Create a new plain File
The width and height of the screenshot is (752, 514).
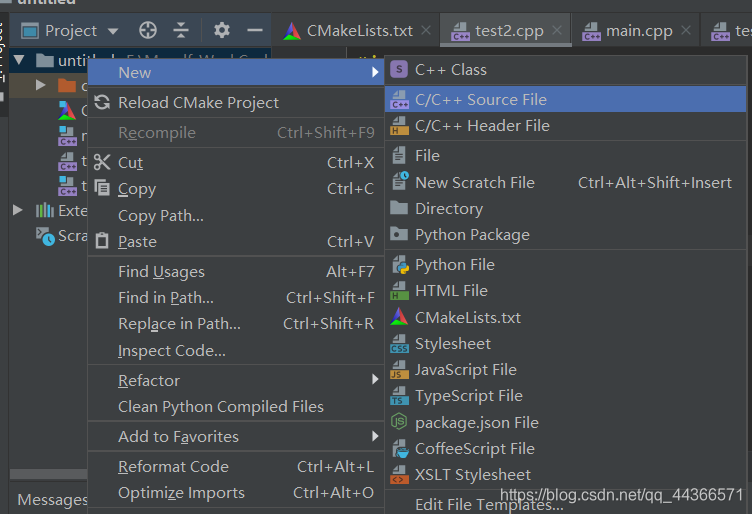tap(565, 156)
